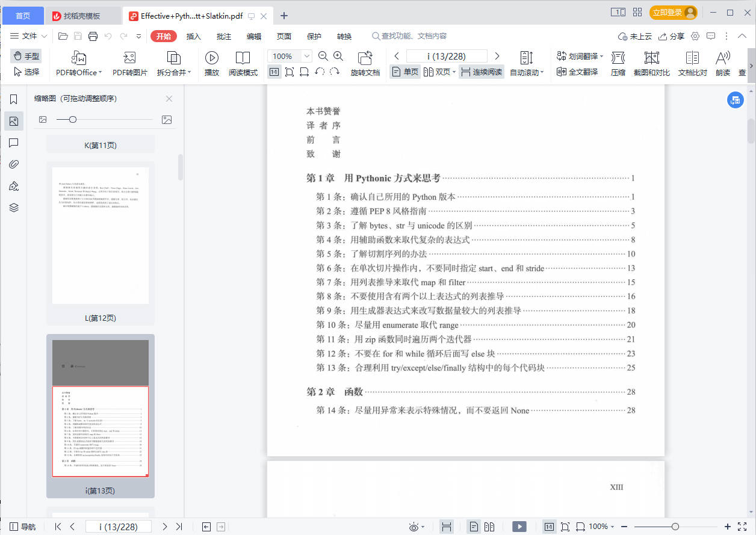Click the PDF转Office conversion icon
Screen dimensions: 756x535
point(79,58)
